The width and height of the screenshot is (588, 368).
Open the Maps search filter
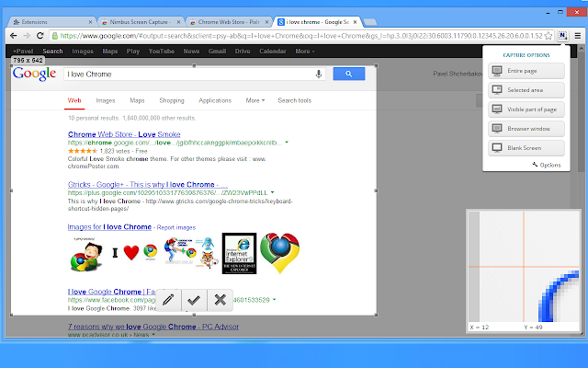pos(137,100)
